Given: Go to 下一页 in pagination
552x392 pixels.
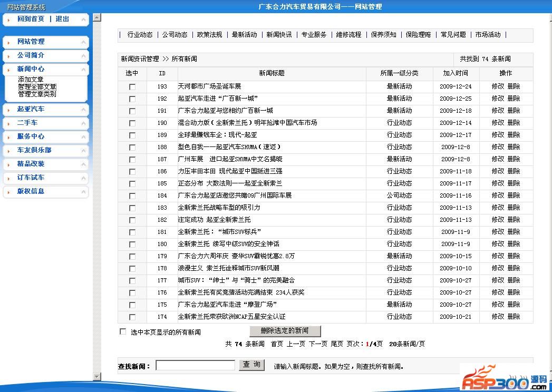Looking at the screenshot, I should tap(318, 344).
